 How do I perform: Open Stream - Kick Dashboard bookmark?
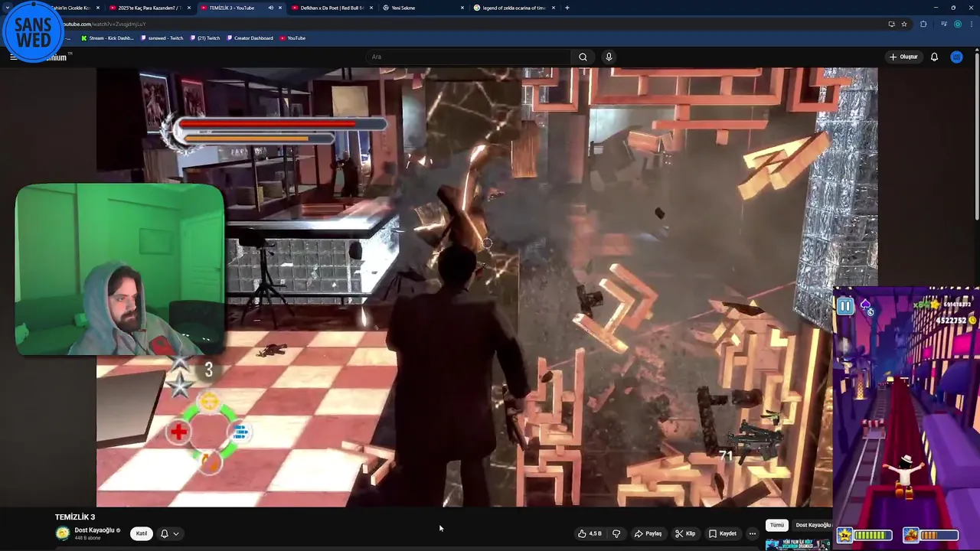pos(107,37)
